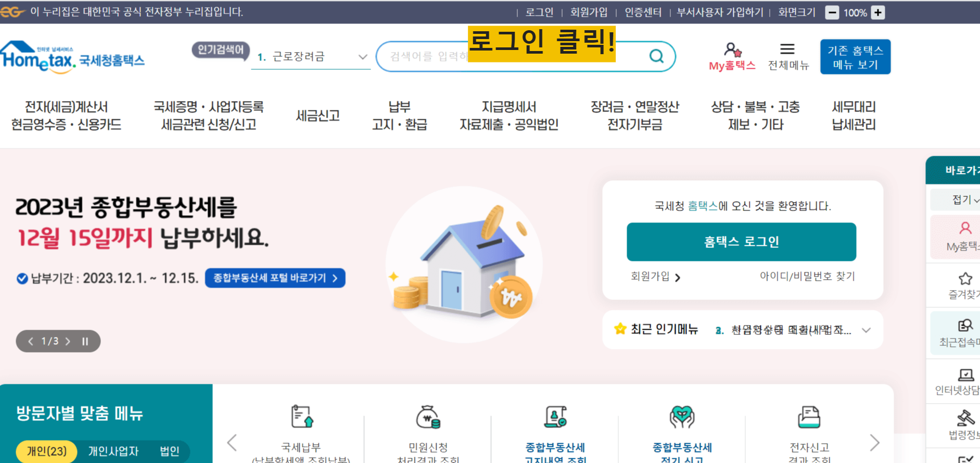Open 민원신청 money bag icon
Screen dimensions: 980x463
[428, 417]
